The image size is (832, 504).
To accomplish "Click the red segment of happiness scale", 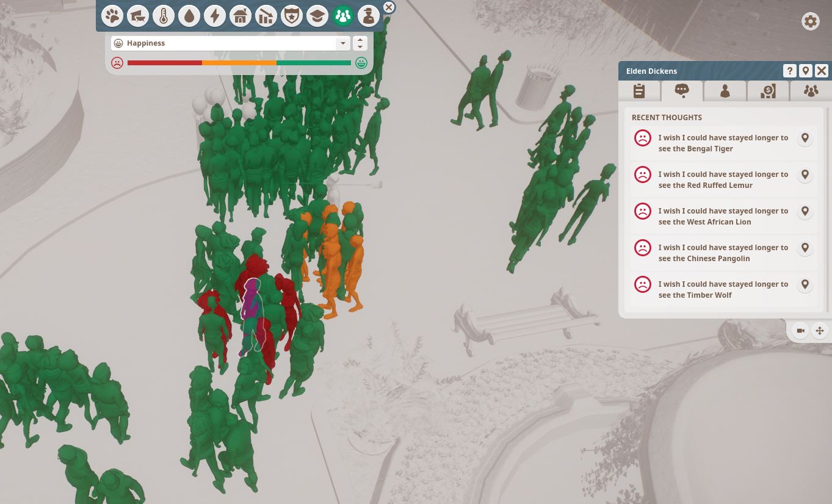I will point(165,63).
